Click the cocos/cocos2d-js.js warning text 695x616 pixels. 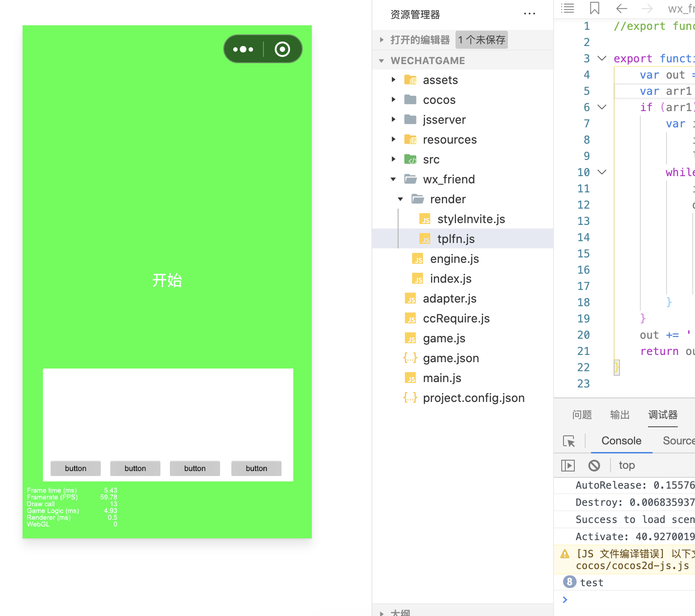point(633,566)
